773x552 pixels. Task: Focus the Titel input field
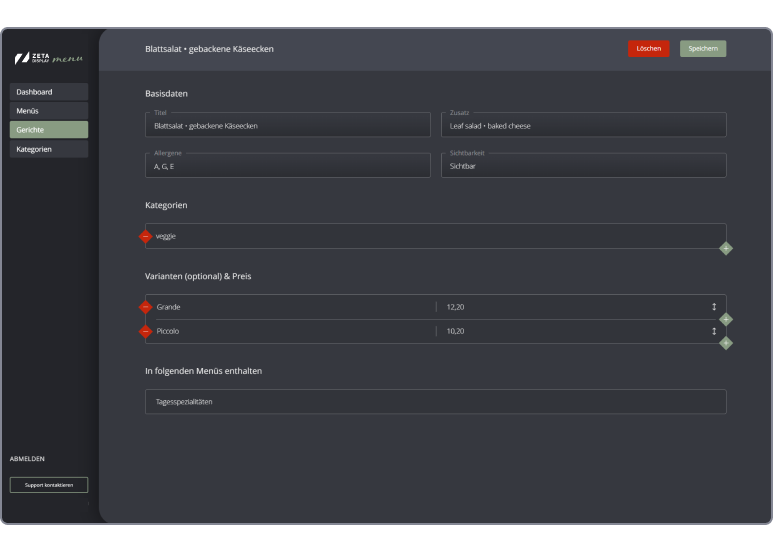[x=288, y=125]
